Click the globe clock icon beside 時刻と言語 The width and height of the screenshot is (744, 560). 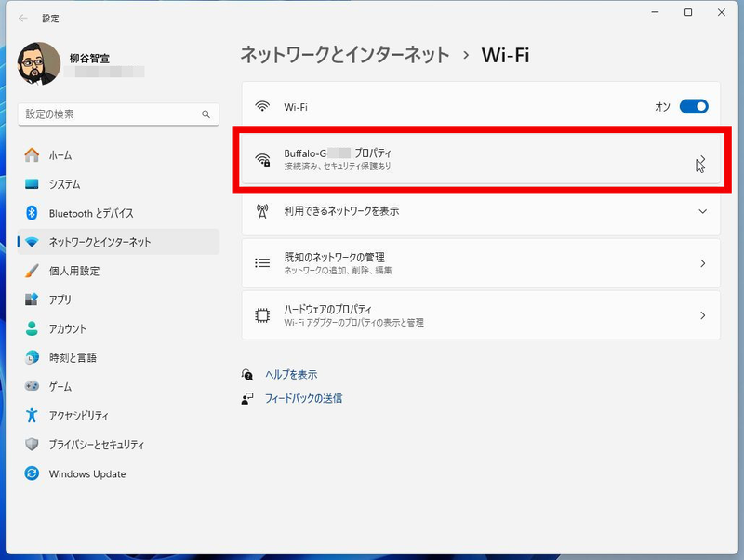click(32, 357)
